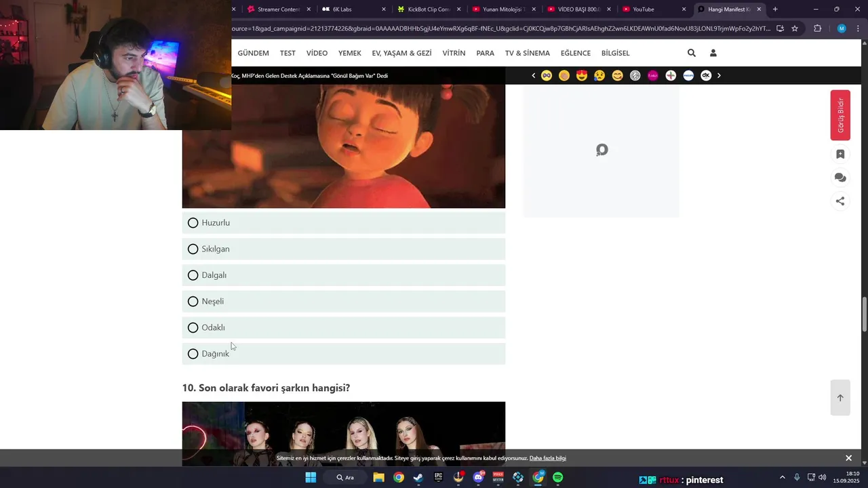
Task: Open the site search magnifier icon
Action: [x=691, y=53]
